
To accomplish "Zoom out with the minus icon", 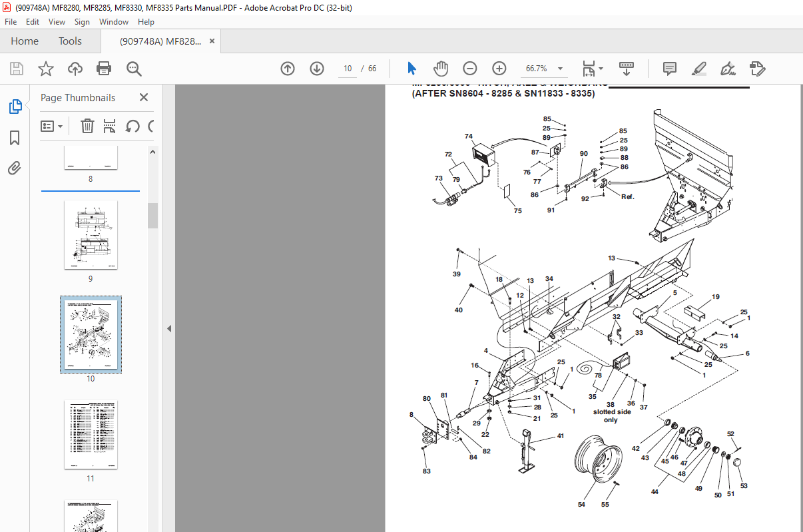I will [x=470, y=69].
